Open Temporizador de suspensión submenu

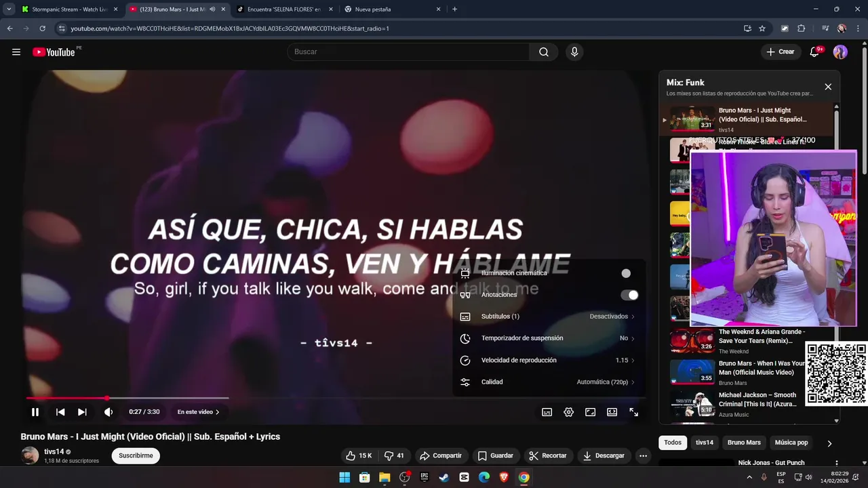tap(548, 338)
